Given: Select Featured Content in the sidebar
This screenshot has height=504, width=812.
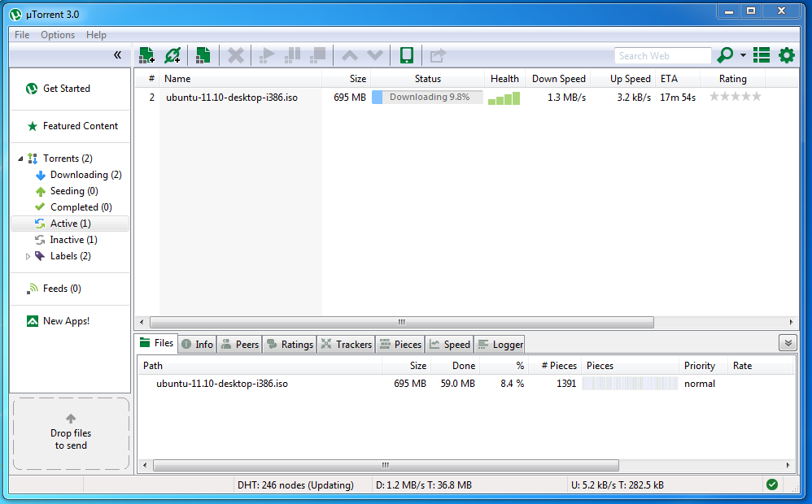Looking at the screenshot, I should 81,126.
